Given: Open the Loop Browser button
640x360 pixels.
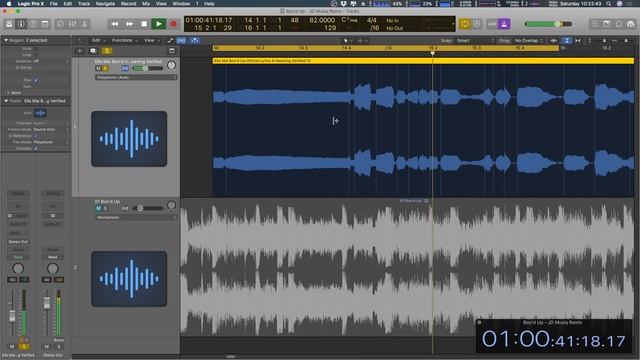Looking at the screenshot, I should pos(619,24).
